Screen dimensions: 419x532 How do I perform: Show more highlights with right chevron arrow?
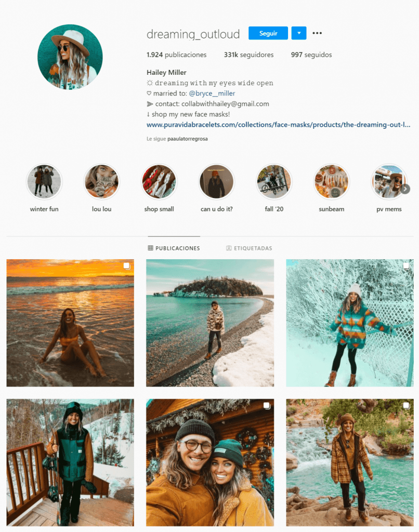[405, 189]
